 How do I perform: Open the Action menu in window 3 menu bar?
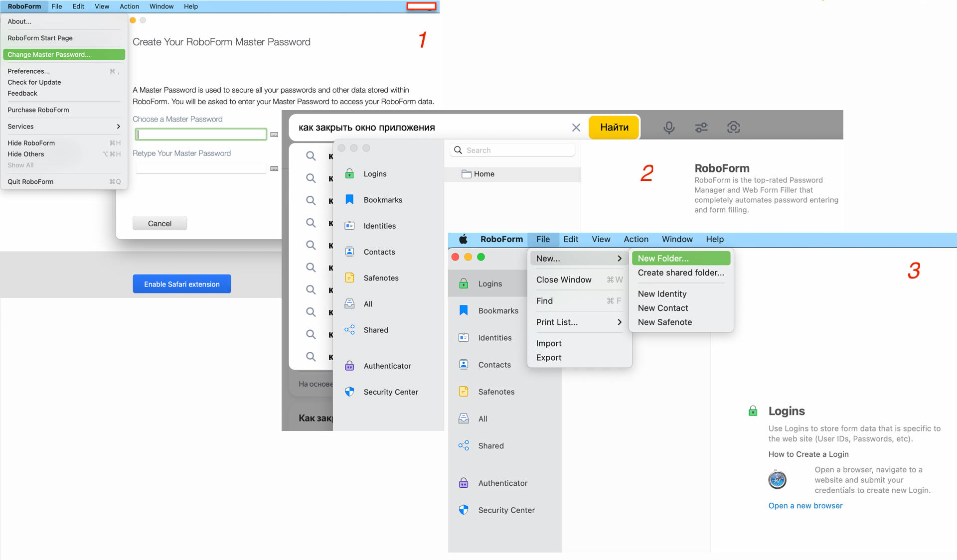(636, 239)
